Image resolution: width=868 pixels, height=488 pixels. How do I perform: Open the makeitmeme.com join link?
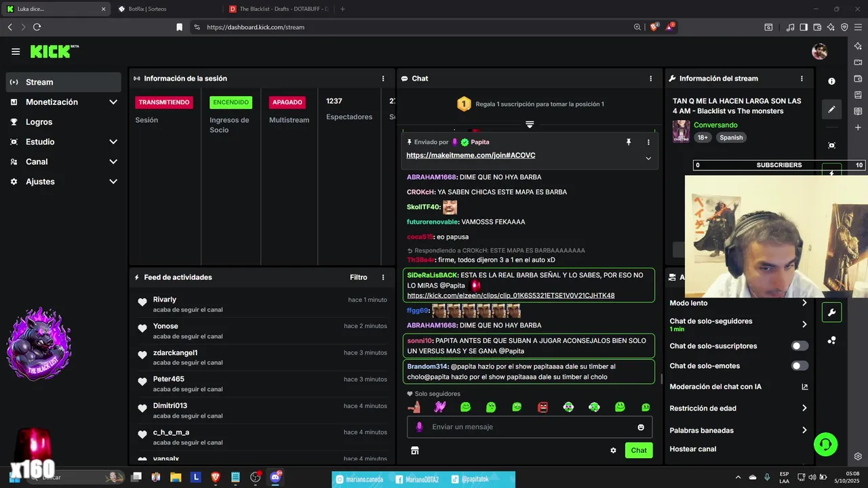(471, 155)
